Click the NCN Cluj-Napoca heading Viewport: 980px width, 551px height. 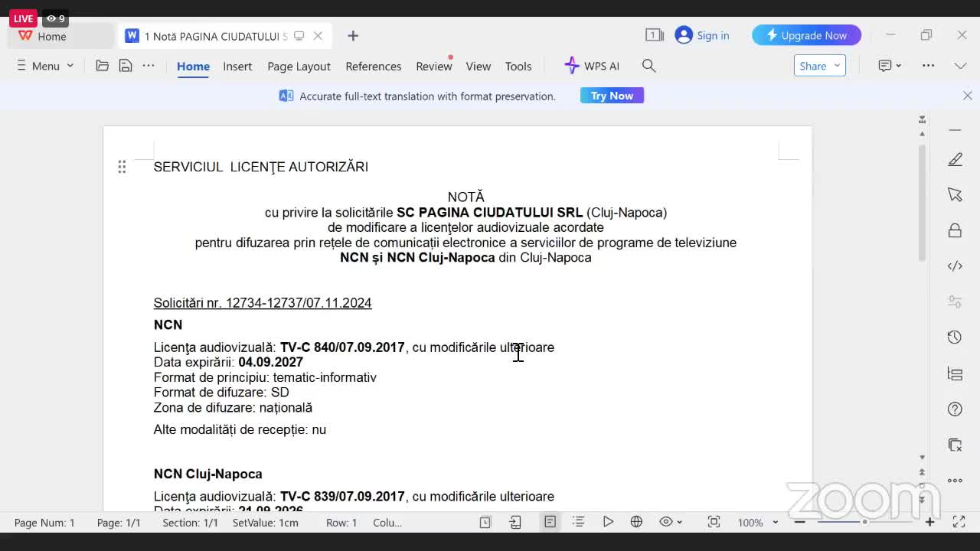(207, 474)
